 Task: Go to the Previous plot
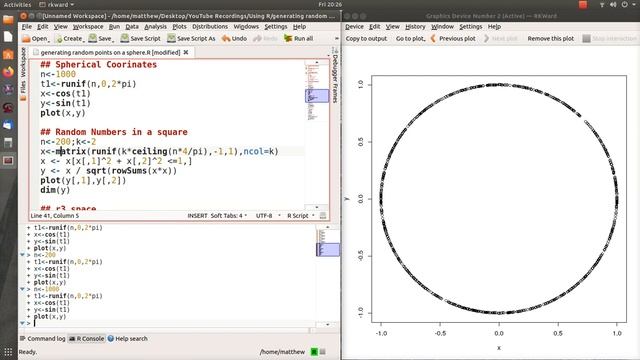453,38
